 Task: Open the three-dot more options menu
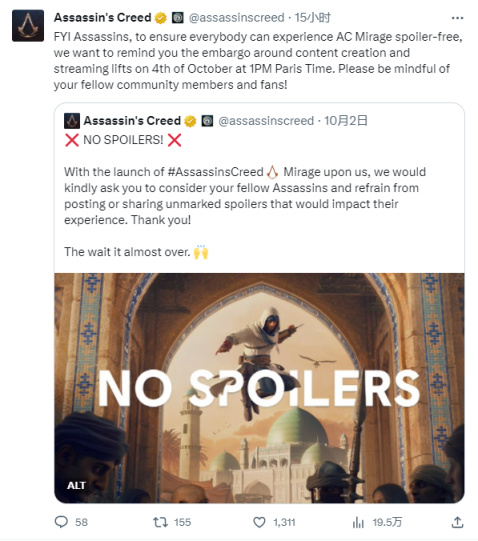tap(457, 18)
